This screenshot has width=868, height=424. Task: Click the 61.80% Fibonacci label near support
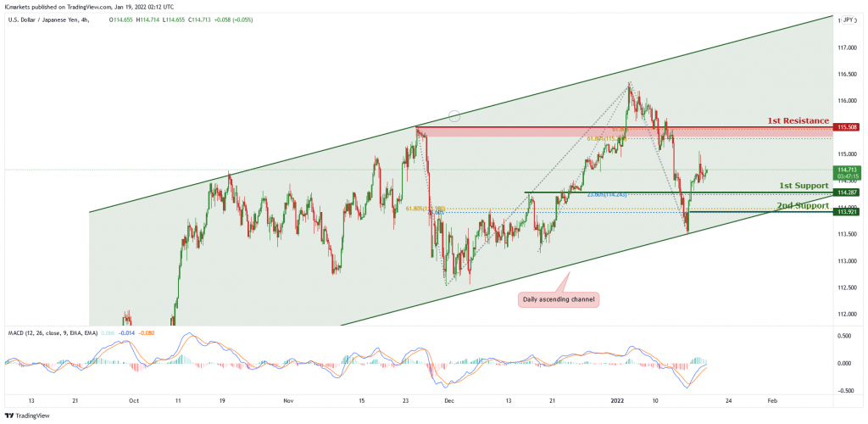pos(426,209)
